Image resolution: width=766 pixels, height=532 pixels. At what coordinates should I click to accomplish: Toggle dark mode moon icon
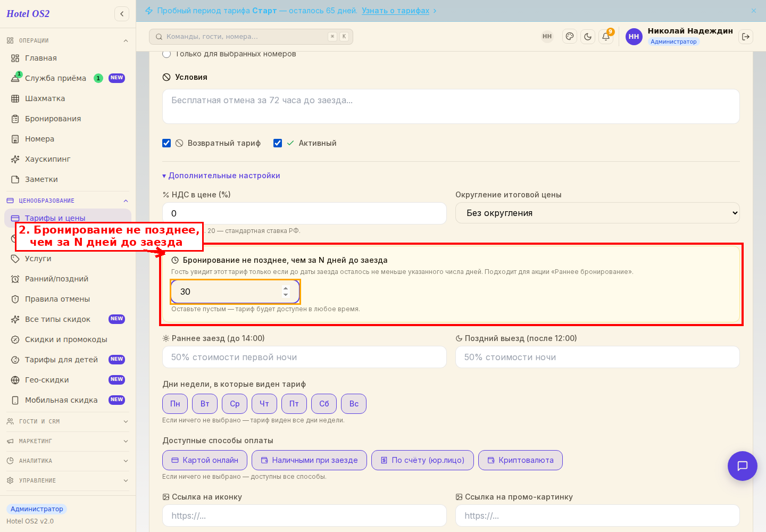588,37
